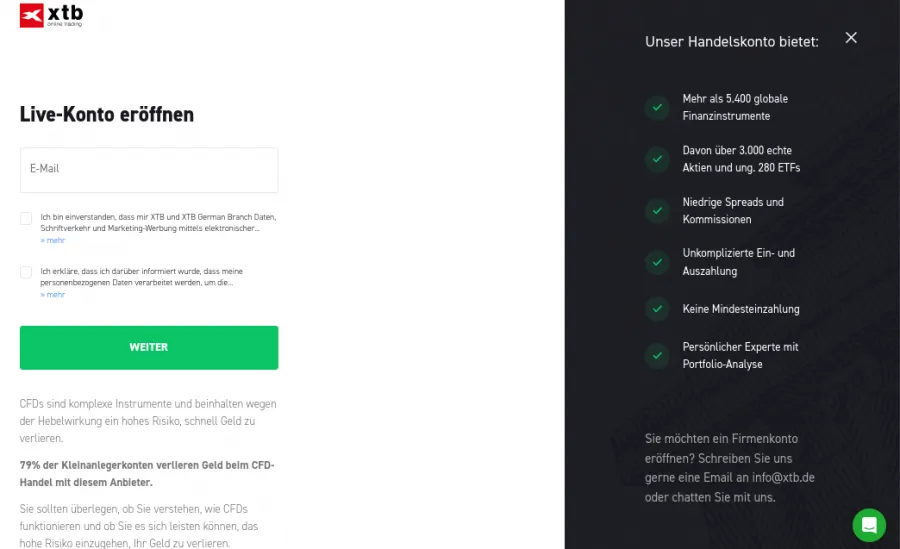900x549 pixels.
Task: Open the green chat widget
Action: coord(868,525)
